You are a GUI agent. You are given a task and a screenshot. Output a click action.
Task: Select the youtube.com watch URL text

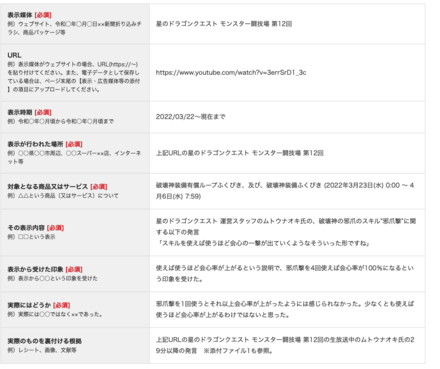tap(231, 72)
